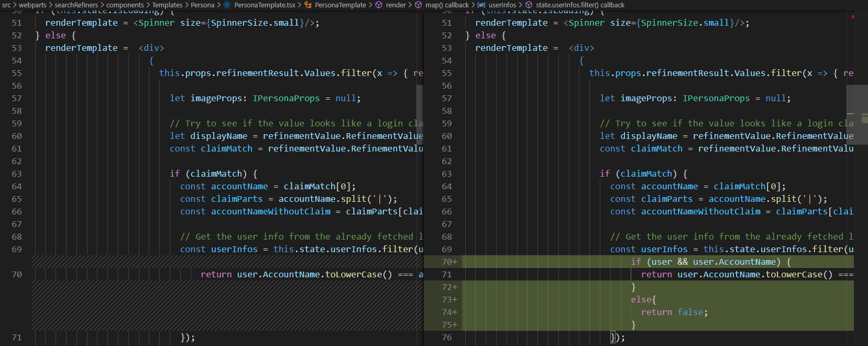Click the method icon before render breadcrumb
Screen dimensions: 868x346
pyautogui.click(x=379, y=5)
